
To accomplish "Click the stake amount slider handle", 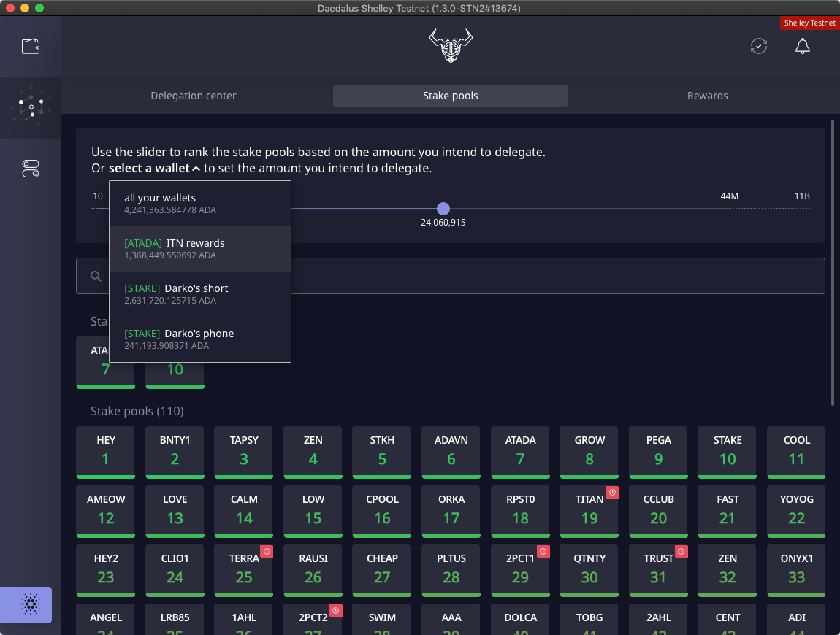I will [x=443, y=209].
